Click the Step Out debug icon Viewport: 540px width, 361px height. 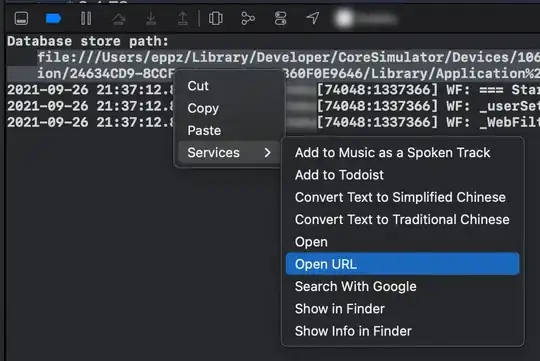coord(183,19)
